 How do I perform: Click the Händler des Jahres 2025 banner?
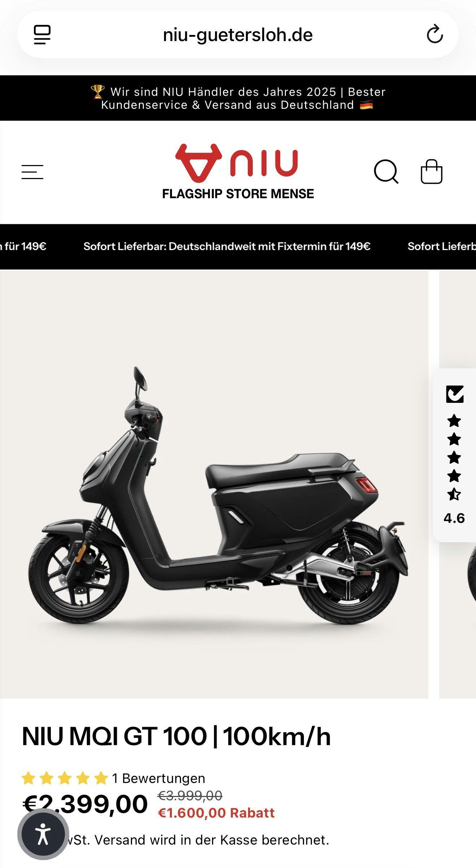238,98
